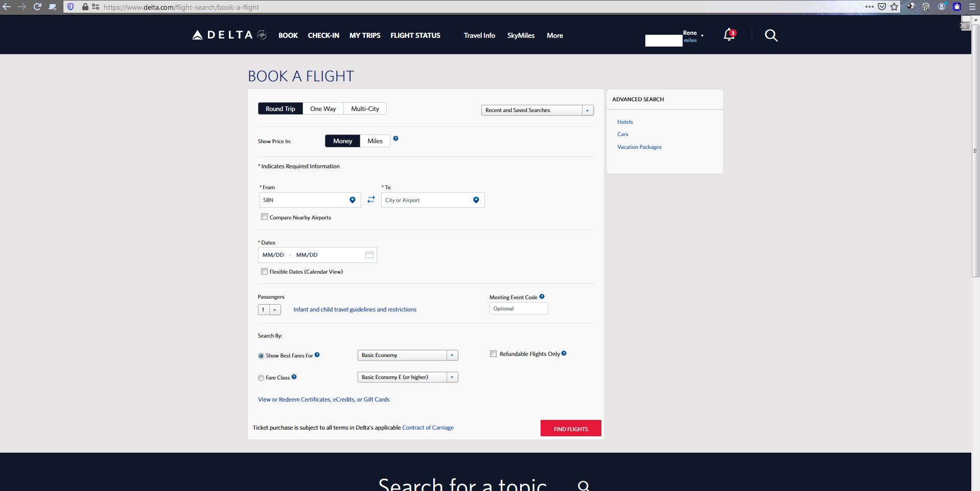This screenshot has width=980, height=491.
Task: Click the To field location pin icon
Action: click(x=476, y=200)
